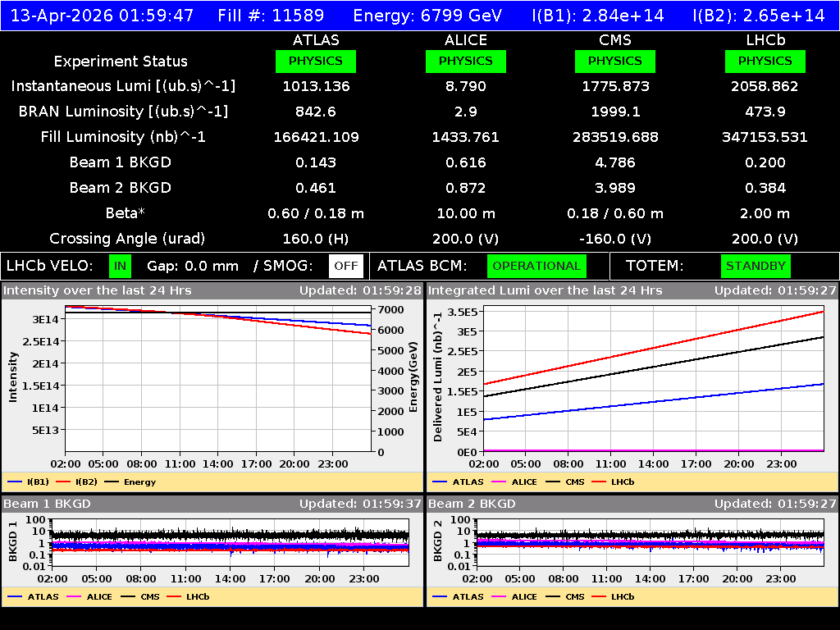Click the ATLAS PHYSICS status indicator
This screenshot has width=840, height=630.
click(x=316, y=61)
